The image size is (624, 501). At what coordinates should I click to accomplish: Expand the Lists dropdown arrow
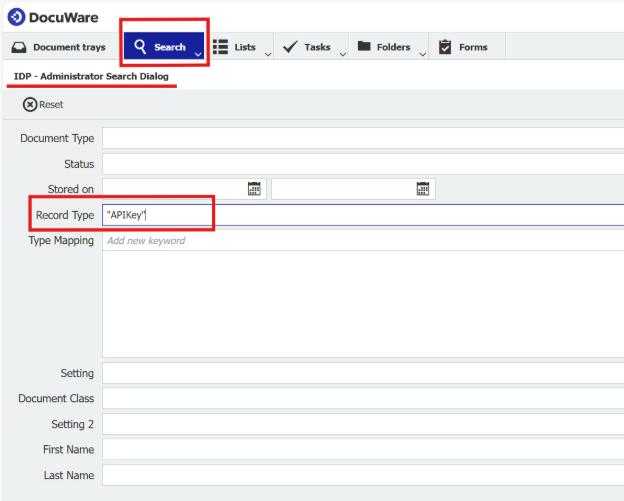[265, 54]
